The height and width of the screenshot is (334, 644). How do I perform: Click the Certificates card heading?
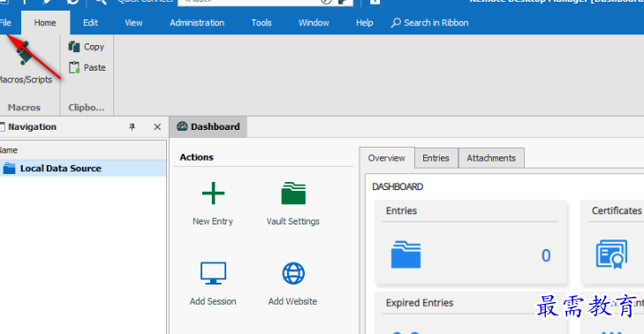617,211
